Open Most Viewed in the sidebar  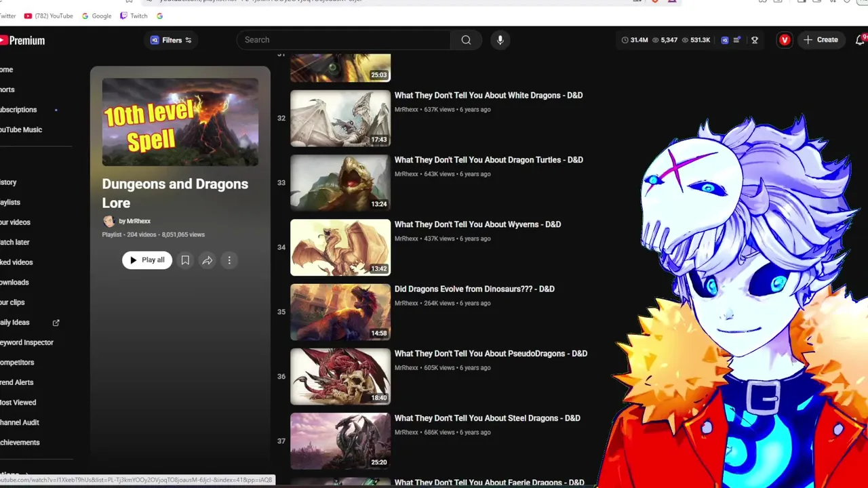(19, 403)
